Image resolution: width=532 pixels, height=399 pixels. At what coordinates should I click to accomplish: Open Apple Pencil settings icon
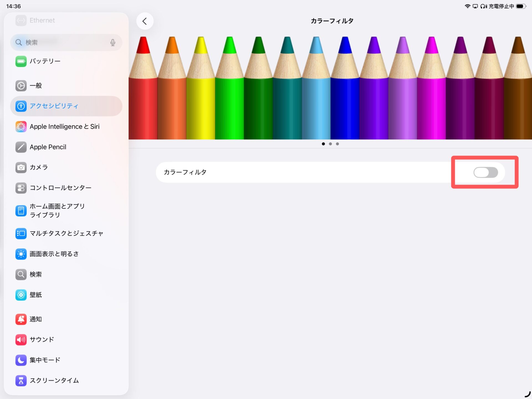(x=21, y=147)
